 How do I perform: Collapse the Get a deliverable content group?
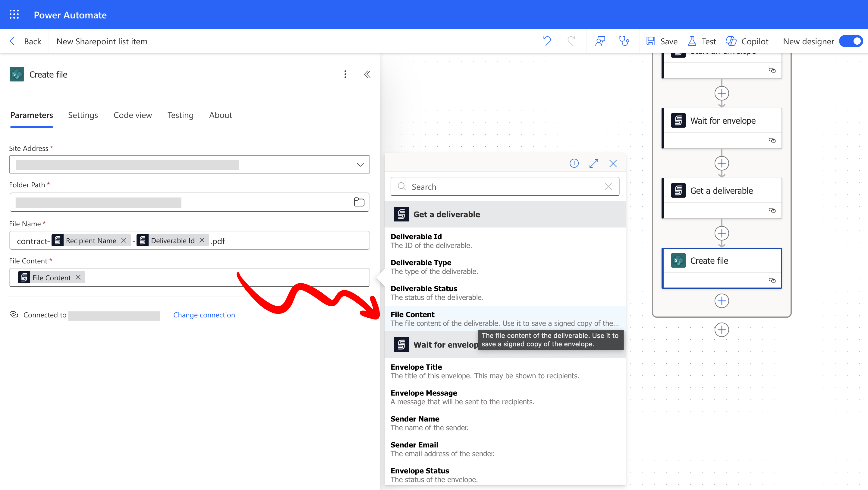446,215
